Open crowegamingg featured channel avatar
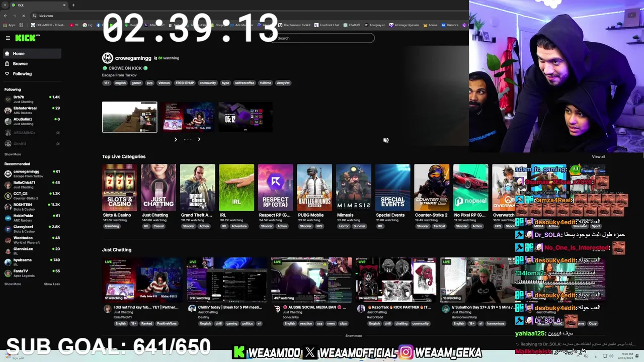 pos(107,58)
